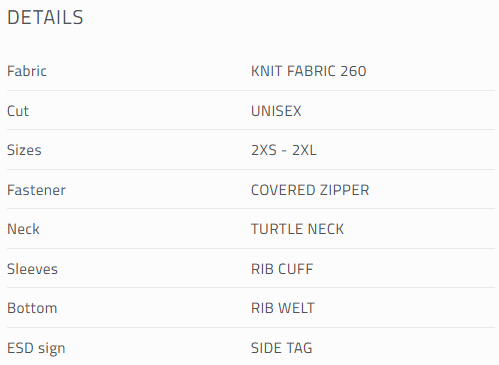Screen dimensions: 499x365
Task: Click the RIB CUFF value
Action: pyautogui.click(x=282, y=269)
